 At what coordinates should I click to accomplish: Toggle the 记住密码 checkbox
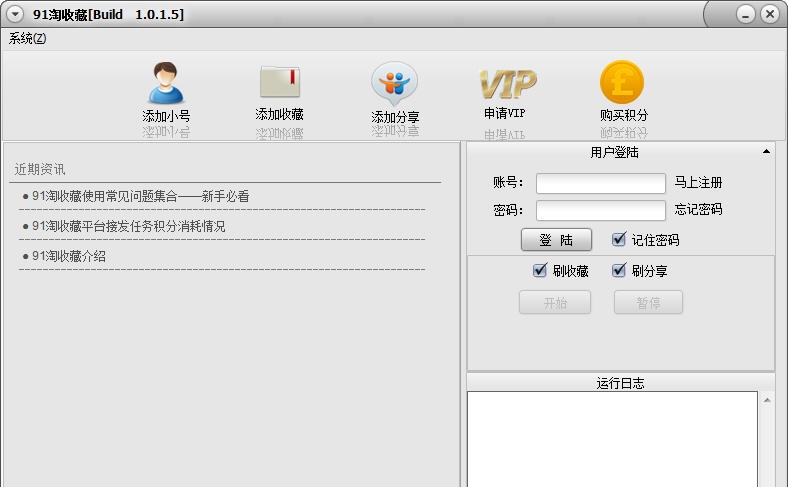(x=619, y=239)
